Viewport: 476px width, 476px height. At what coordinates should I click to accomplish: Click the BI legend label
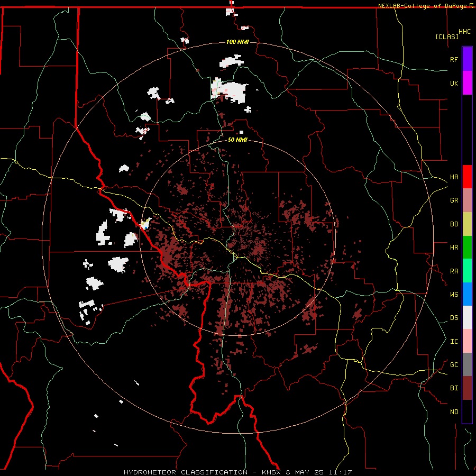(x=454, y=388)
